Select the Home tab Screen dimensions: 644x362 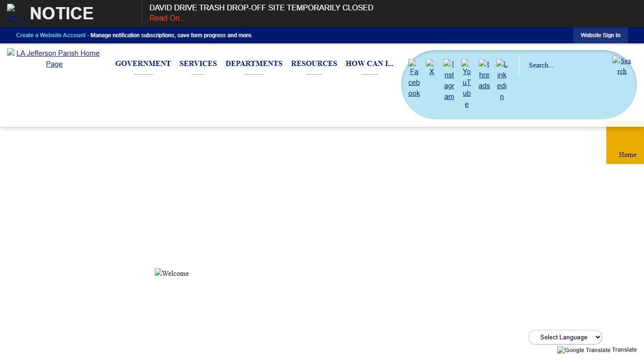(x=627, y=155)
